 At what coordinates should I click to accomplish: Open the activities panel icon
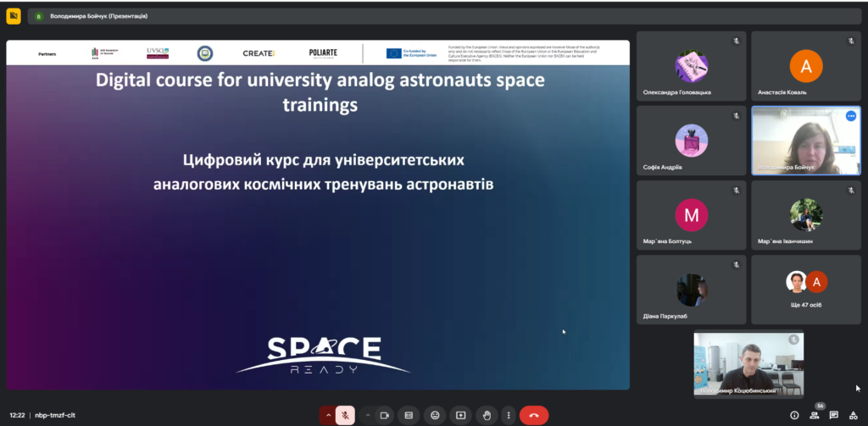pyautogui.click(x=854, y=415)
